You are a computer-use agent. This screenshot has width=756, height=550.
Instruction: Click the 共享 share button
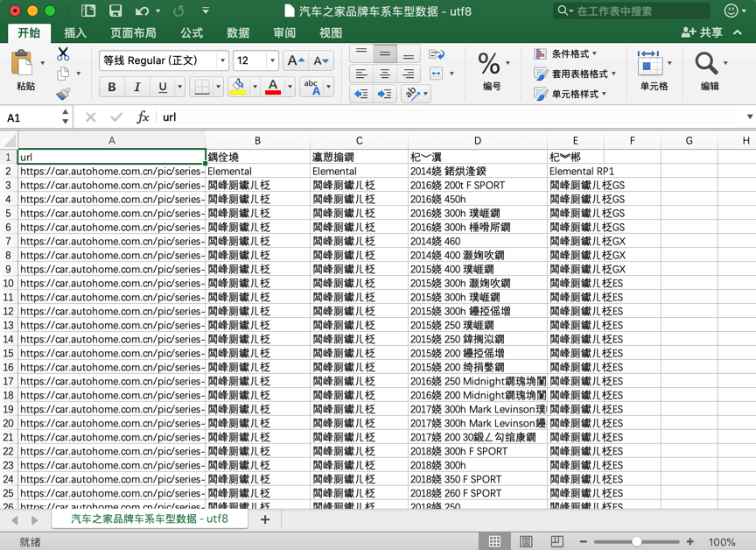click(702, 32)
